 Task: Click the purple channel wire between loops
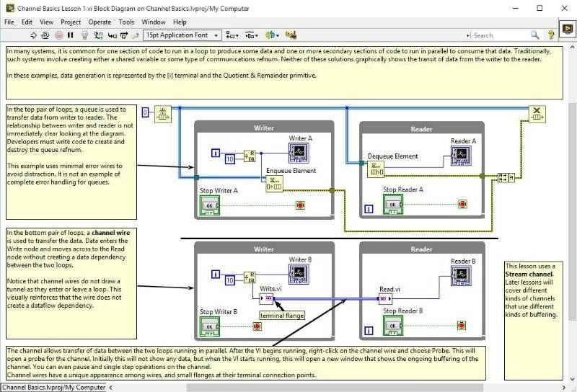[x=327, y=298]
